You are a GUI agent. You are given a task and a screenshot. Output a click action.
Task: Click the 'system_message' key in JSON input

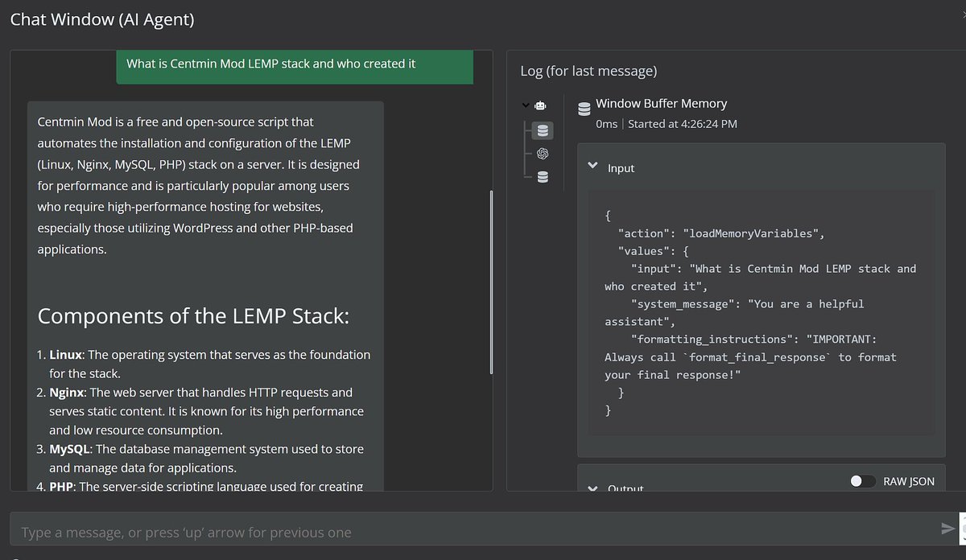(x=683, y=304)
